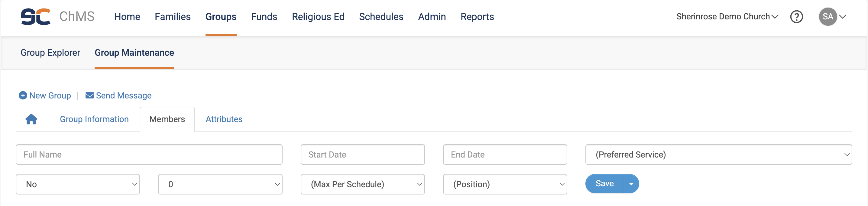The width and height of the screenshot is (868, 206).
Task: Open the Families menu
Action: click(x=173, y=17)
